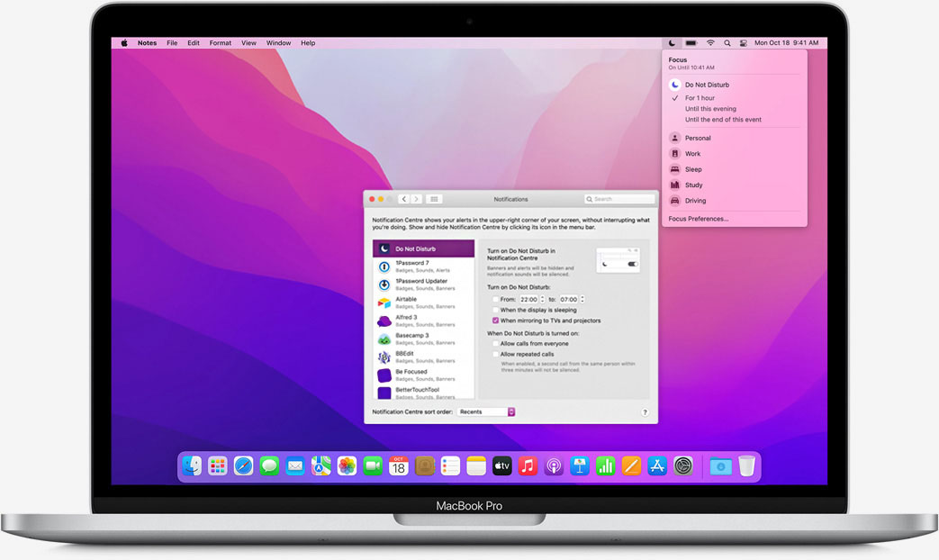Uncheck 'When mirroring to TVs and projectors'
Screen dimensions: 939x560
495,321
